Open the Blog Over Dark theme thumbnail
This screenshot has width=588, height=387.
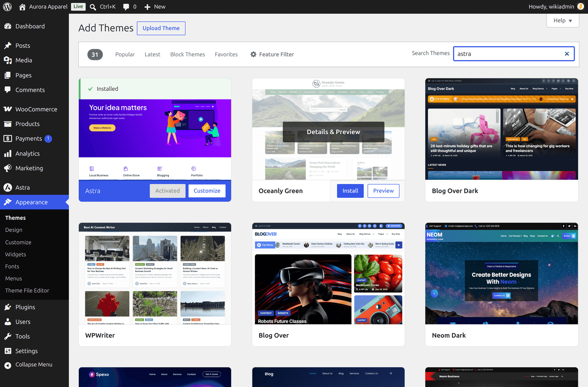click(502, 129)
